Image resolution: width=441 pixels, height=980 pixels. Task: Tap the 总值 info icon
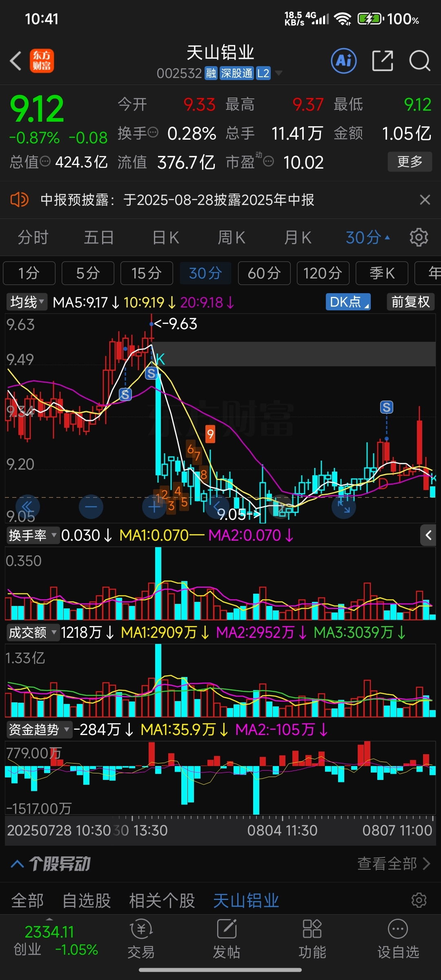[45, 161]
